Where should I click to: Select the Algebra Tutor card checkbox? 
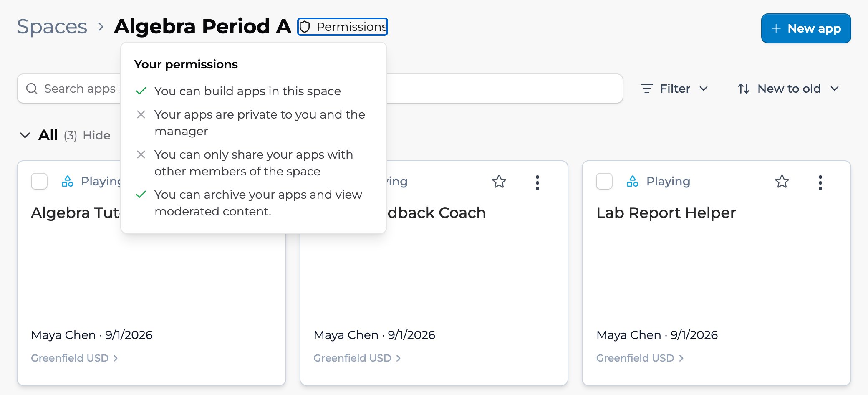pyautogui.click(x=39, y=181)
